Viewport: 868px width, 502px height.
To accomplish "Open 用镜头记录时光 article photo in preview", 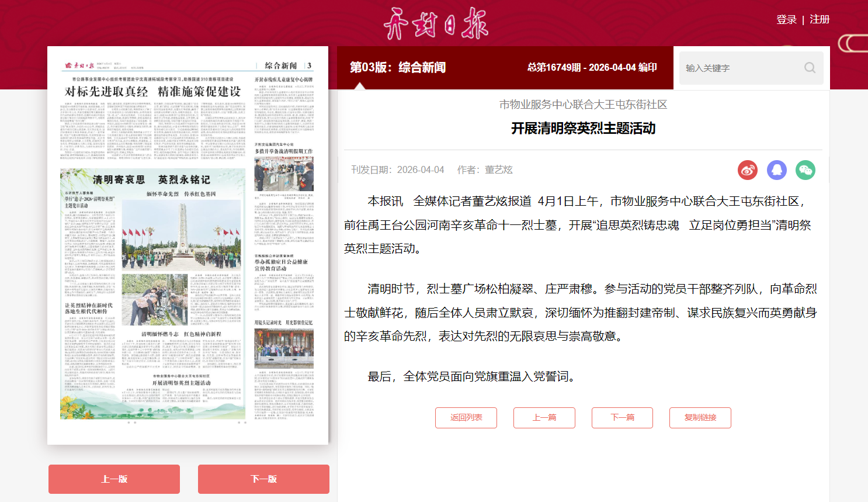I will click(x=284, y=348).
